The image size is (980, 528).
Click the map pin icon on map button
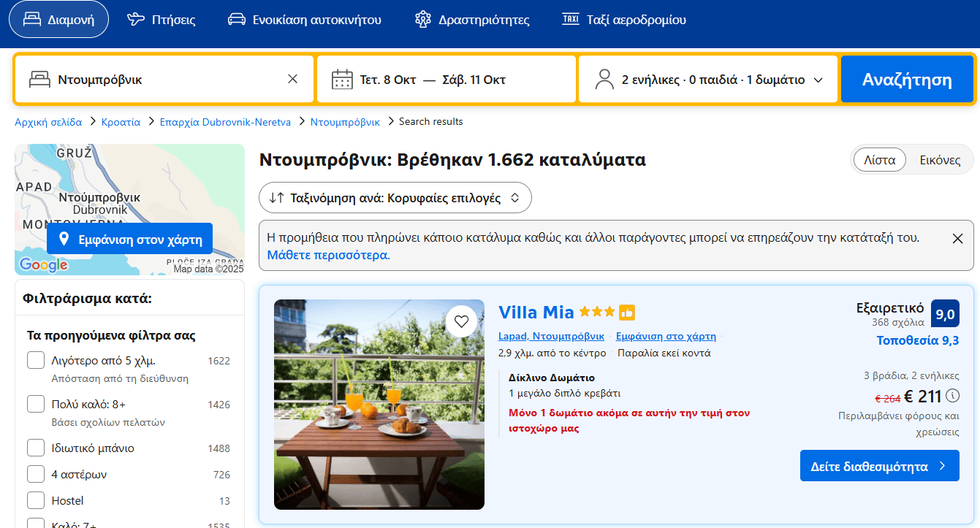64,239
